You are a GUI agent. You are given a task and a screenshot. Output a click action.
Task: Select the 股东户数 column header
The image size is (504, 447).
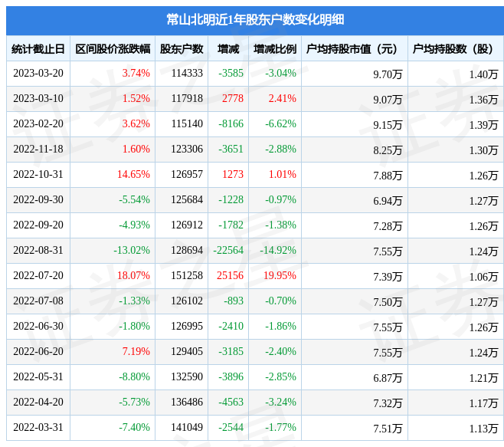(182, 49)
